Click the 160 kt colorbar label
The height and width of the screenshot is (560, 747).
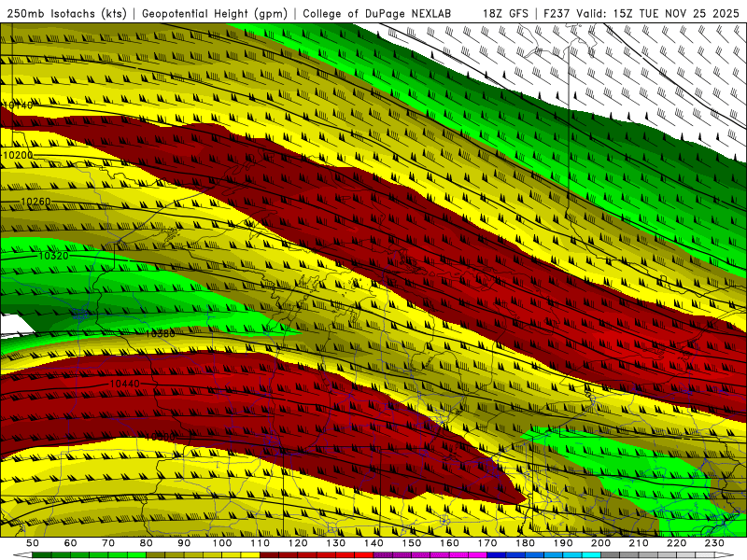(449, 543)
